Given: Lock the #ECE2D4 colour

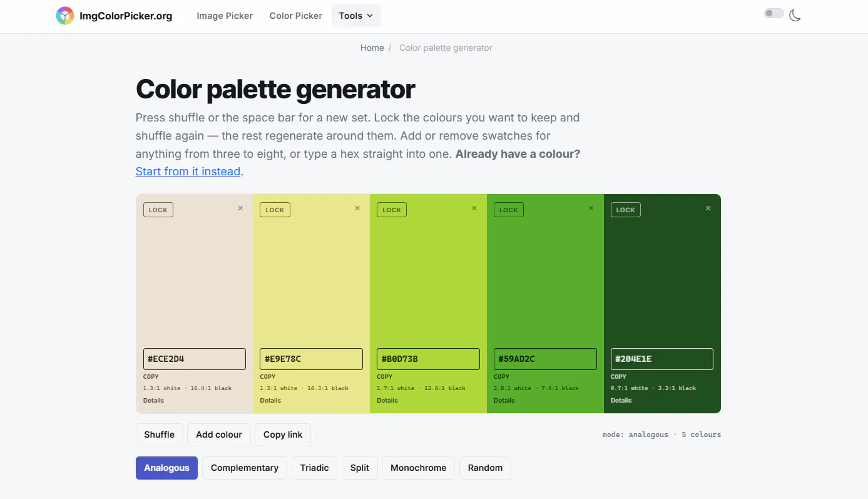Looking at the screenshot, I should [x=158, y=210].
